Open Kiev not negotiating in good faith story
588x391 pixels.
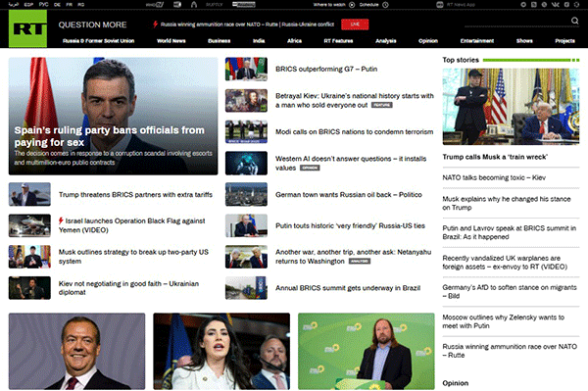coord(128,288)
